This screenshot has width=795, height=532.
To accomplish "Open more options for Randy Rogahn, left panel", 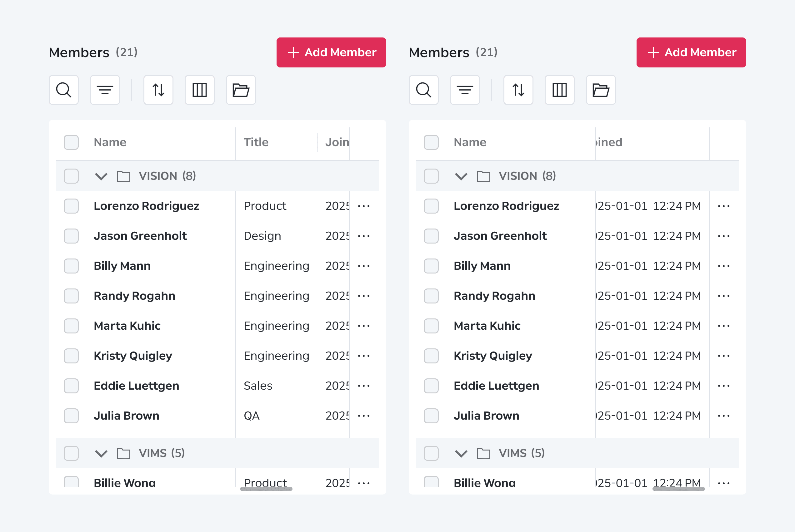I will coord(364,296).
